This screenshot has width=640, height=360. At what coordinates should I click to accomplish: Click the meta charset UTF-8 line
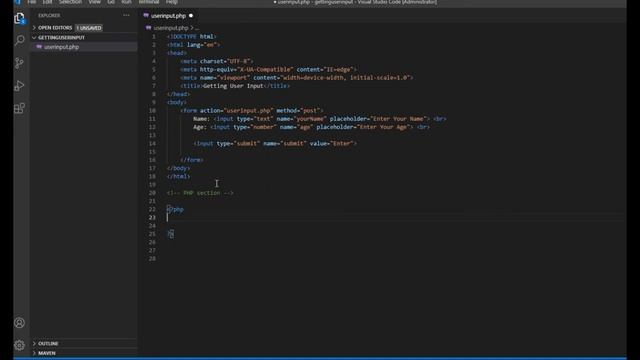click(x=217, y=61)
